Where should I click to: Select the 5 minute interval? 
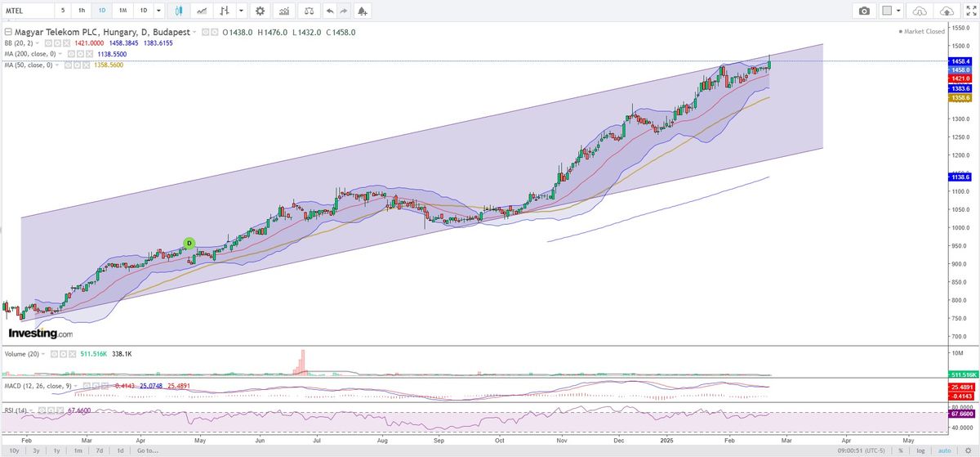click(63, 11)
